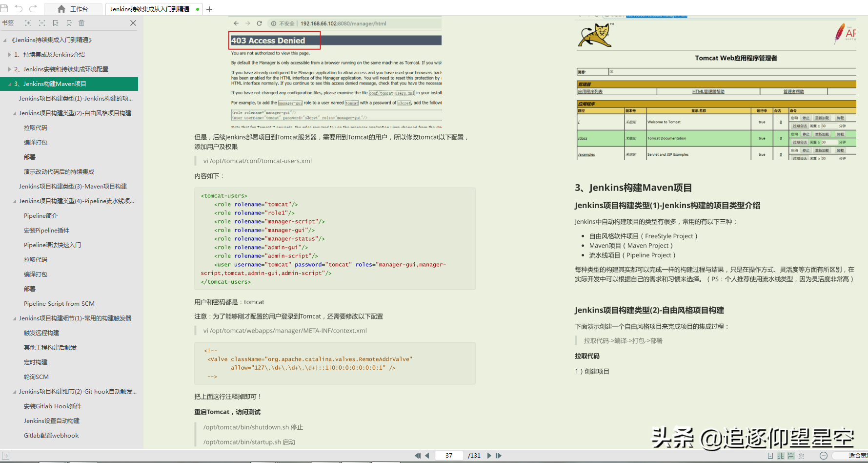Click the '重启Tomcat，访问测试' text on page
Viewport: 868px width, 463px height.
pos(227,412)
